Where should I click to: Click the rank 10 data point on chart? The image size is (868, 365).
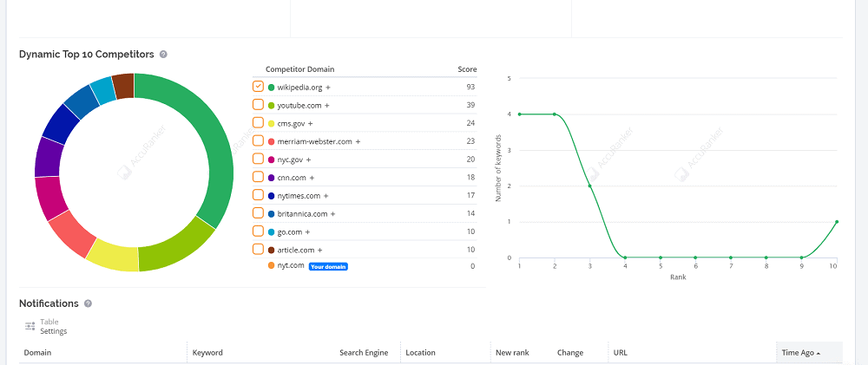coord(837,222)
